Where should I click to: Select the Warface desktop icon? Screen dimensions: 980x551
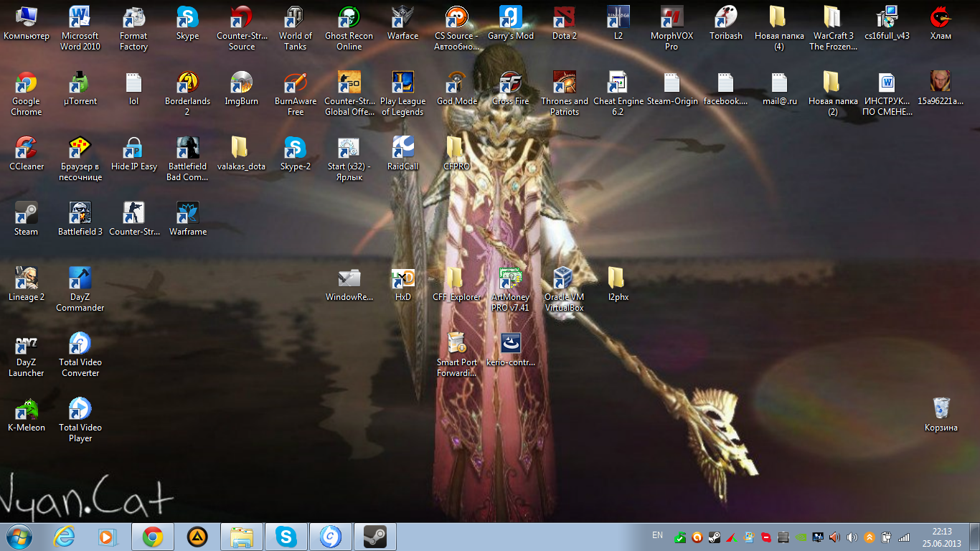[403, 22]
